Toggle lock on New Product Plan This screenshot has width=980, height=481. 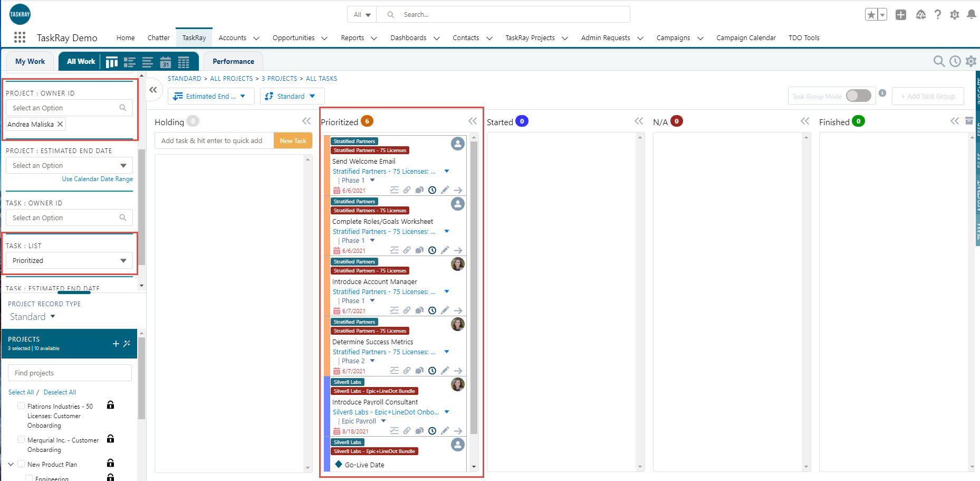click(110, 463)
